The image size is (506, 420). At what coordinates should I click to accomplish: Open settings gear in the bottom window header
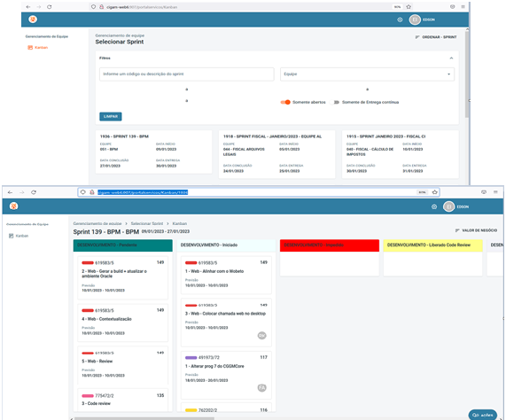(434, 206)
